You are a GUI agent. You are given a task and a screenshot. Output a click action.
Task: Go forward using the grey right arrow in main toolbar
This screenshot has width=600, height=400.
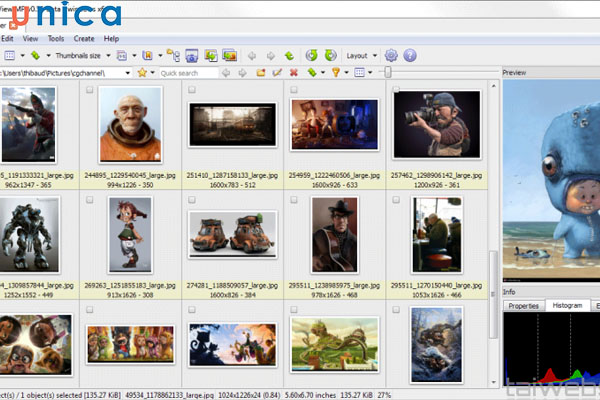(x=271, y=56)
